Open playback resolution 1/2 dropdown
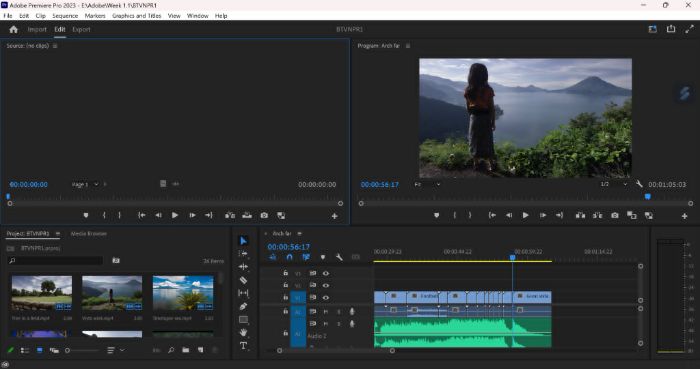 (x=614, y=184)
